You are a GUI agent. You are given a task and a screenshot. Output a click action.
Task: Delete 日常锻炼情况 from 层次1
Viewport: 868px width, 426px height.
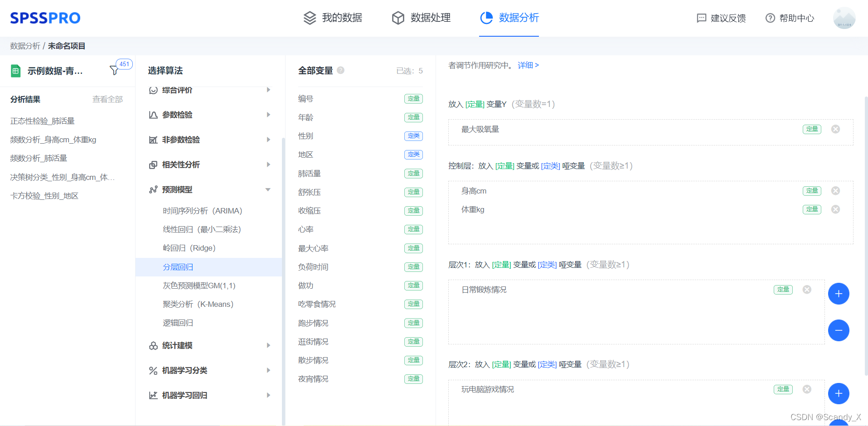click(x=807, y=290)
